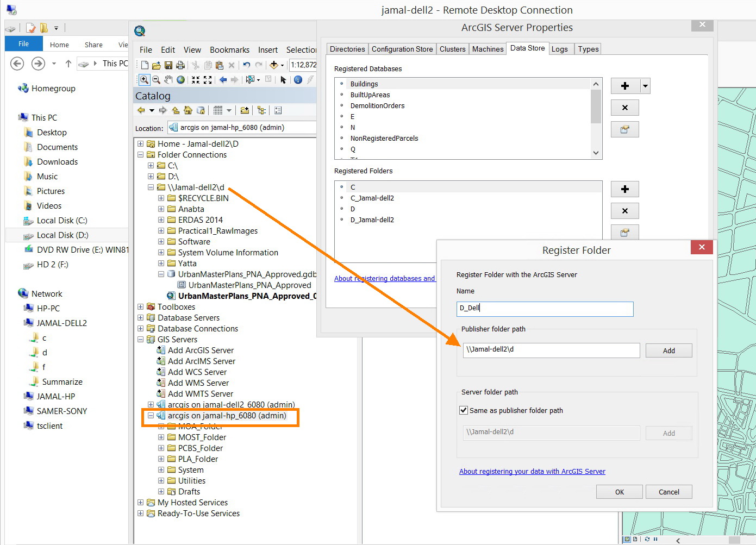Open Local Disk (C:) in File Explorer

click(x=62, y=221)
